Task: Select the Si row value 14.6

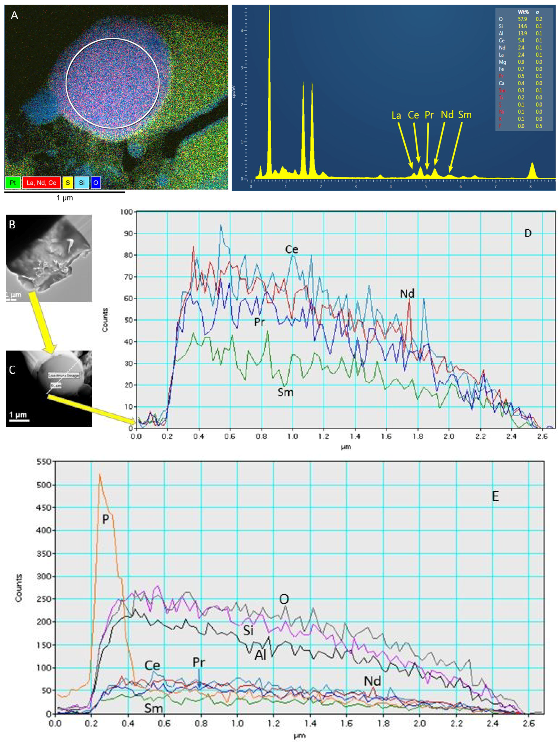Action: tap(522, 26)
